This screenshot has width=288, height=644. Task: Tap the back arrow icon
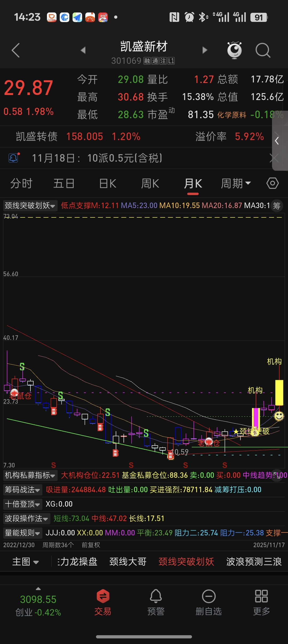[x=16, y=50]
